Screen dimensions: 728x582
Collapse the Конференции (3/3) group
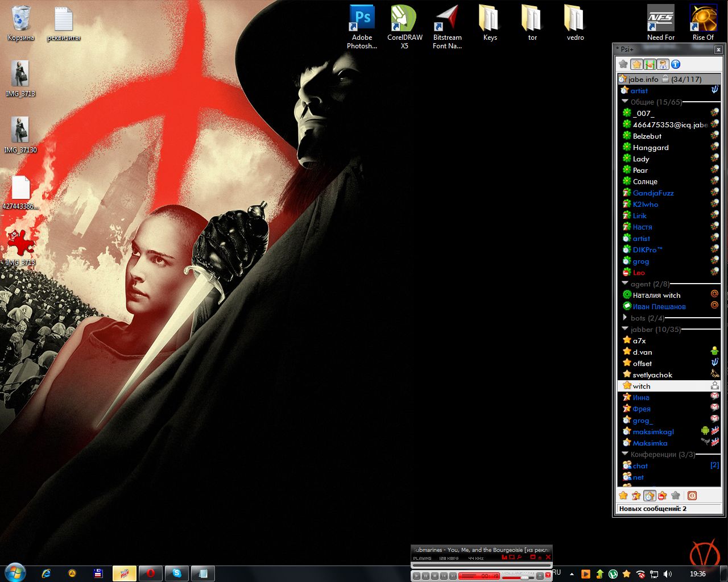pos(625,454)
